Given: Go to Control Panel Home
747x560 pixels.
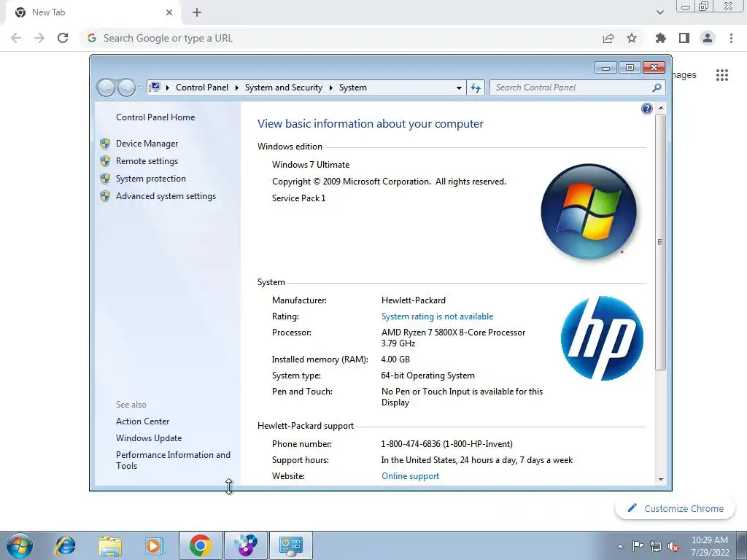Looking at the screenshot, I should pyautogui.click(x=155, y=117).
